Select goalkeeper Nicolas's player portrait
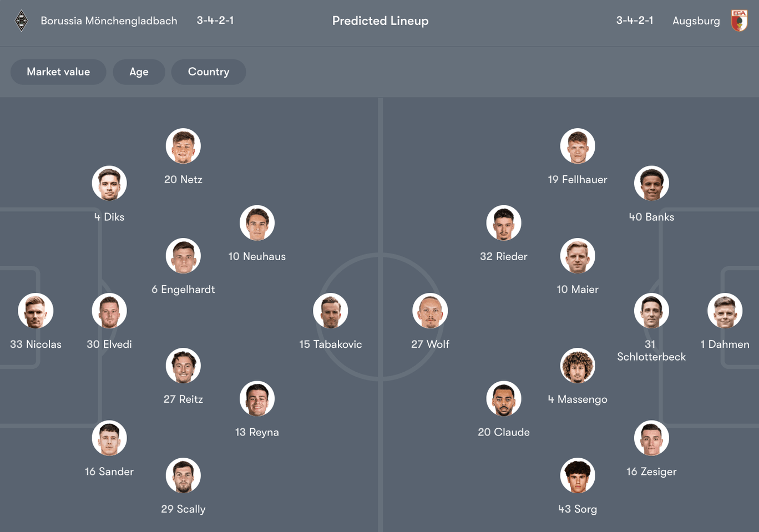This screenshot has height=532, width=759. click(x=36, y=311)
